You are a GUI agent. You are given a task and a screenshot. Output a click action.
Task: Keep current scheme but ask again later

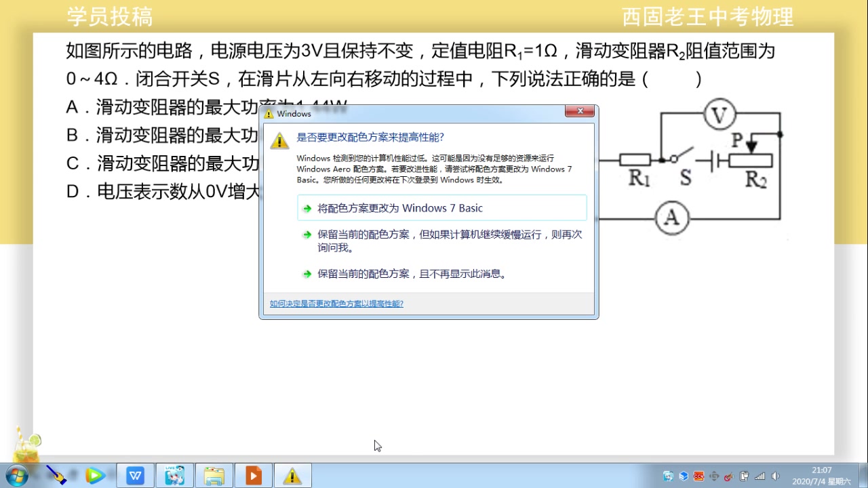pyautogui.click(x=441, y=241)
